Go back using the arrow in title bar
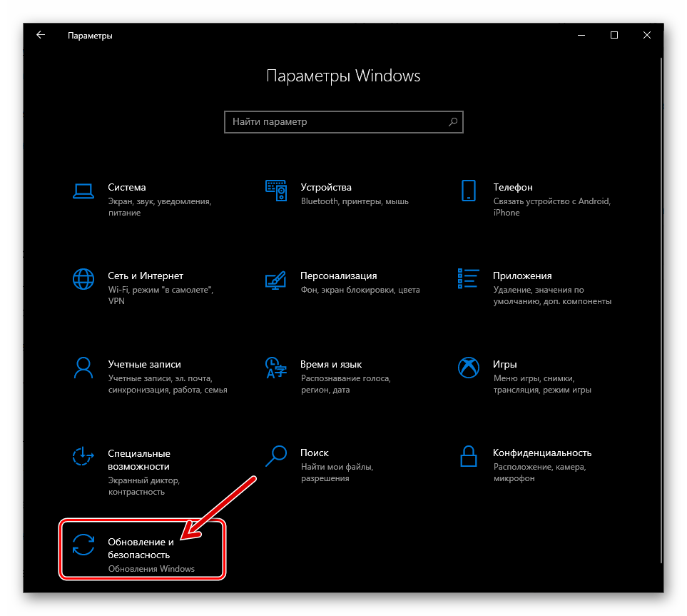687x616 pixels. (x=41, y=35)
